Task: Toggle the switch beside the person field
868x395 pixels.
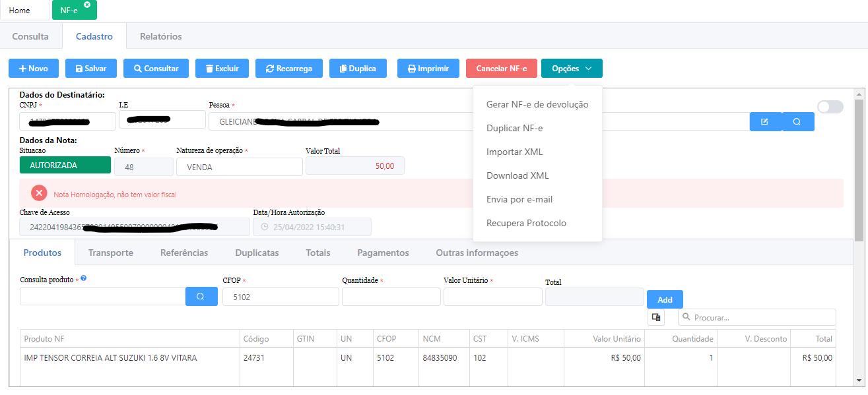Action: click(x=830, y=107)
